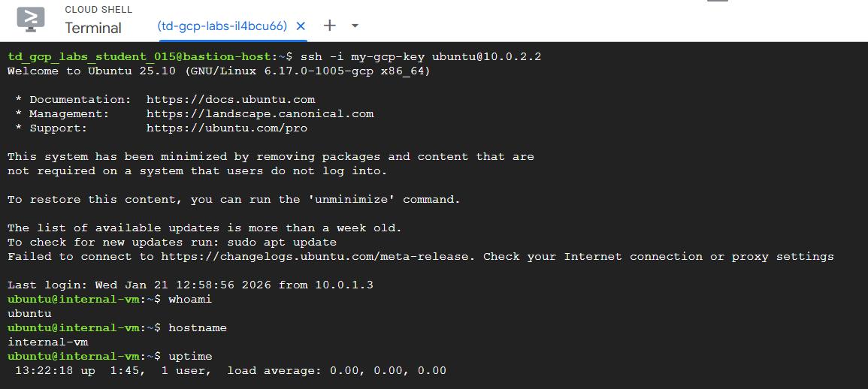Expand the session dropdown arrow
868x389 pixels.
point(355,26)
